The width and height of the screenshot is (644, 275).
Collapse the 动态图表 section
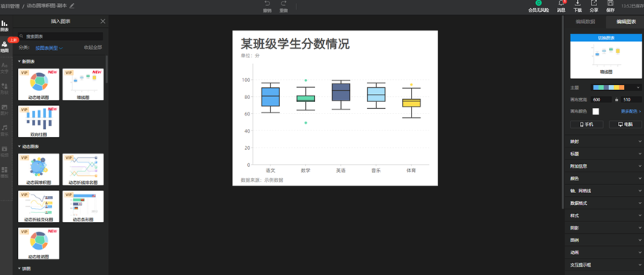[x=28, y=147]
